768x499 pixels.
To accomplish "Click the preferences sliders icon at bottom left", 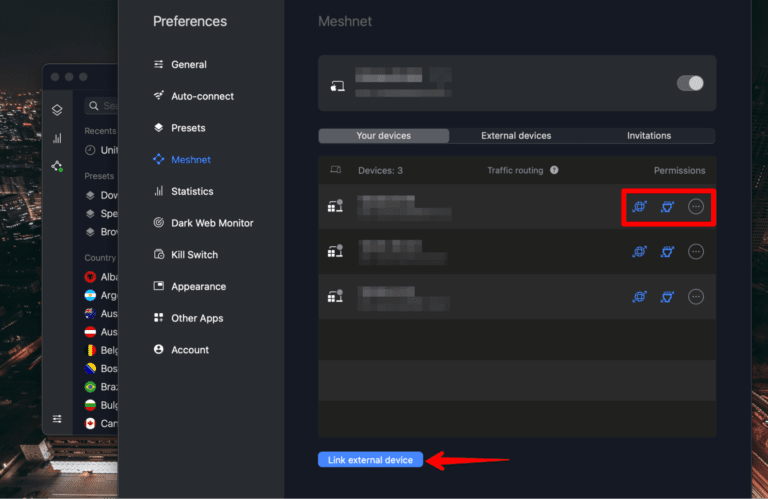I will (57, 418).
